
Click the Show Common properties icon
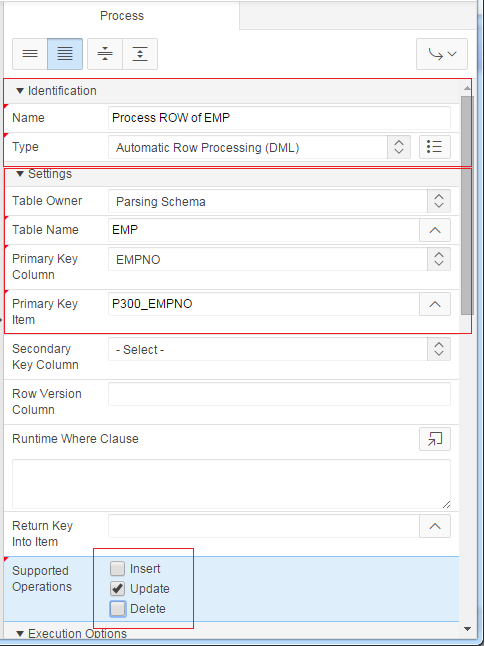[30, 54]
